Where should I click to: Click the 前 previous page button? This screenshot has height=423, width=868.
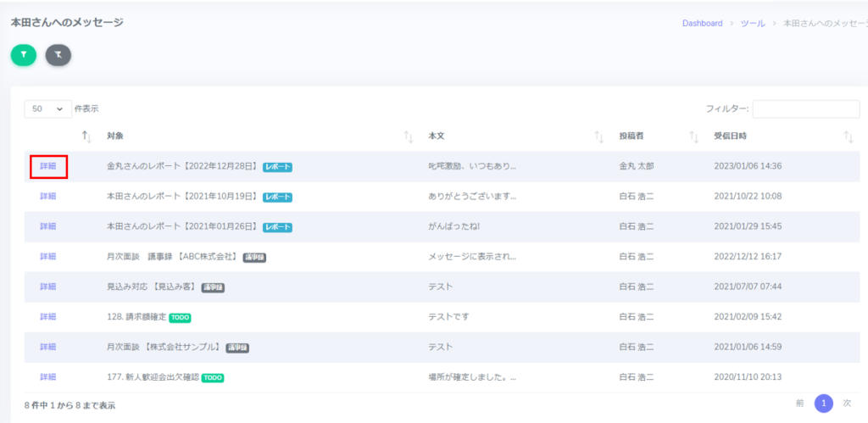pyautogui.click(x=799, y=404)
